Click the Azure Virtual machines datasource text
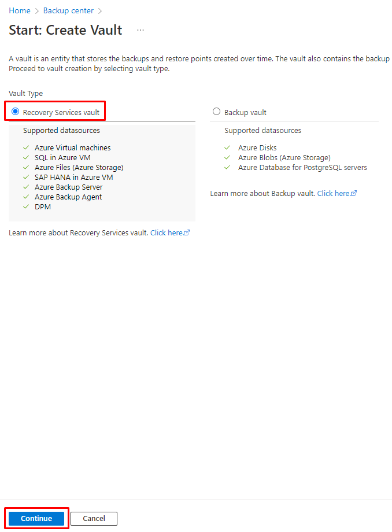 (x=73, y=147)
